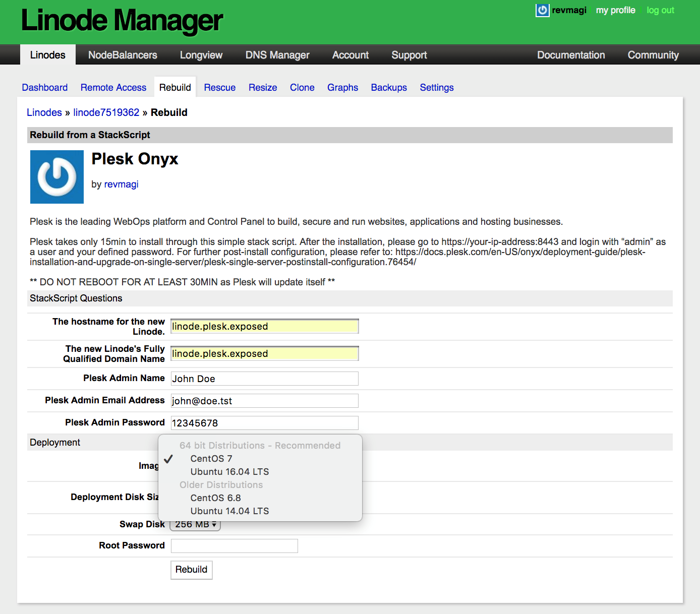Click the Rebuild button
Image resolution: width=700 pixels, height=614 pixels.
[191, 570]
